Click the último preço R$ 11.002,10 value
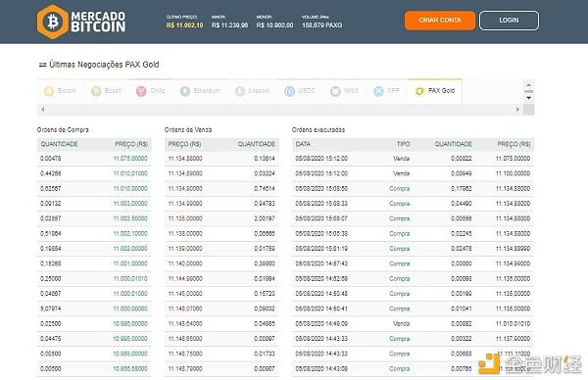 (185, 25)
